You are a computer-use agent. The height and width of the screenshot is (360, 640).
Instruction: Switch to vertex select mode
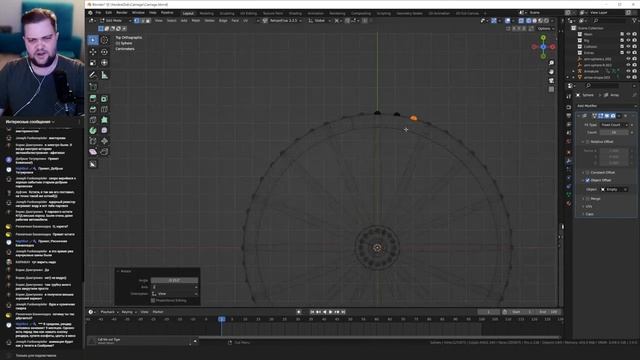click(x=137, y=20)
